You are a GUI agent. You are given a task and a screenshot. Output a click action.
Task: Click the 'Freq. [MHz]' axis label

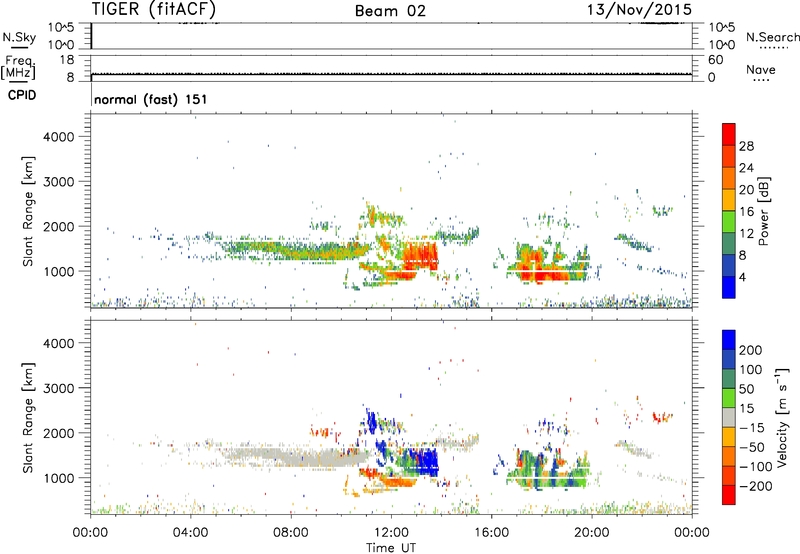(18, 67)
